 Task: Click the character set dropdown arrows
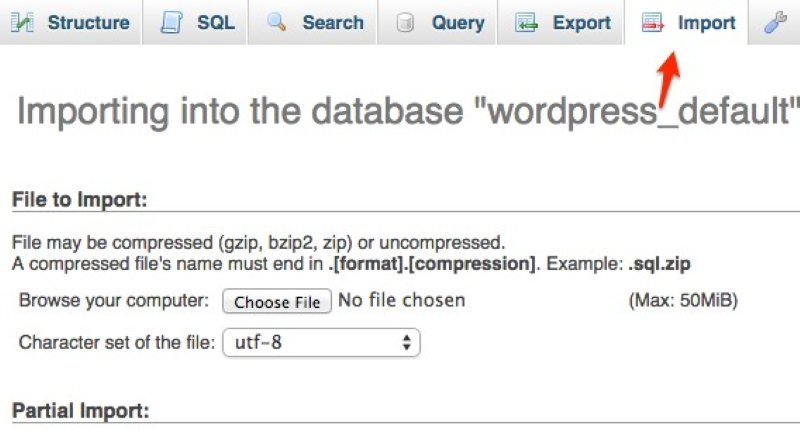pos(406,343)
